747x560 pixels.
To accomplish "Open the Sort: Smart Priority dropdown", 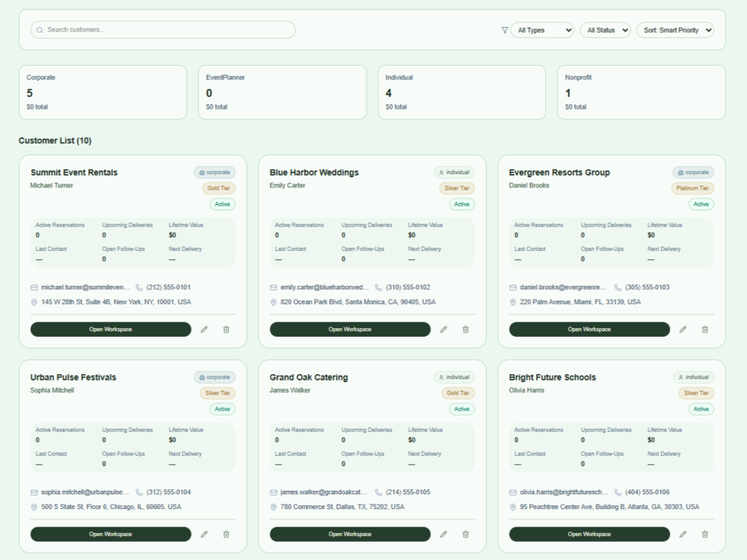I will click(675, 30).
